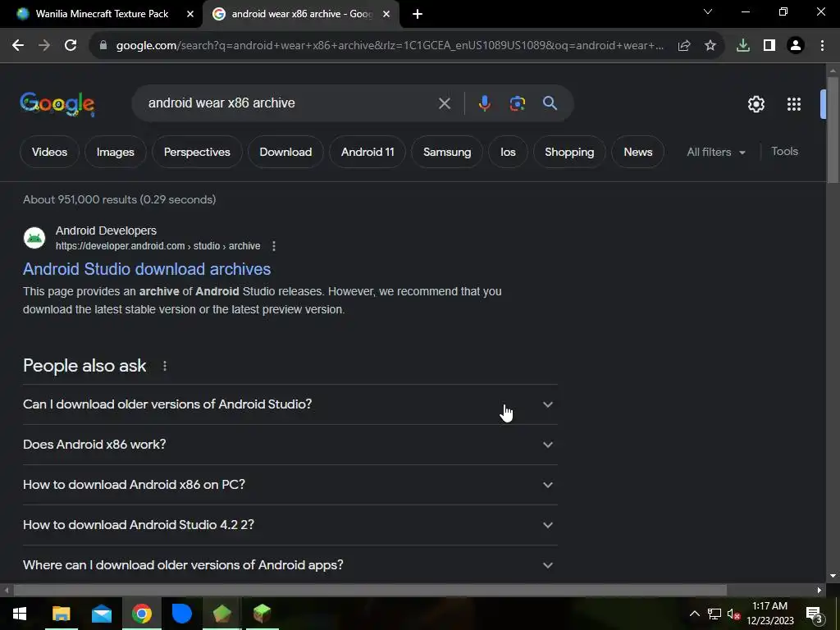Open the Chrome profile avatar
This screenshot has width=840, height=630.
point(796,46)
